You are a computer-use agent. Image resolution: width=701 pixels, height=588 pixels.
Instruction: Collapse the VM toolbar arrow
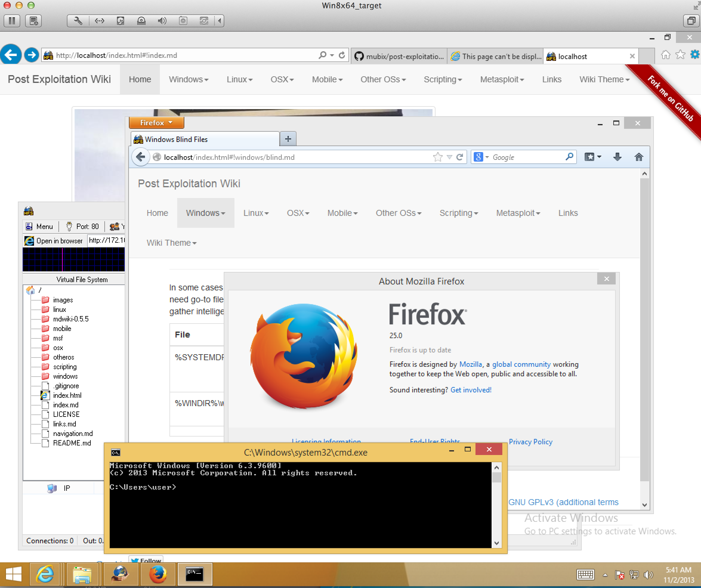[x=219, y=21]
